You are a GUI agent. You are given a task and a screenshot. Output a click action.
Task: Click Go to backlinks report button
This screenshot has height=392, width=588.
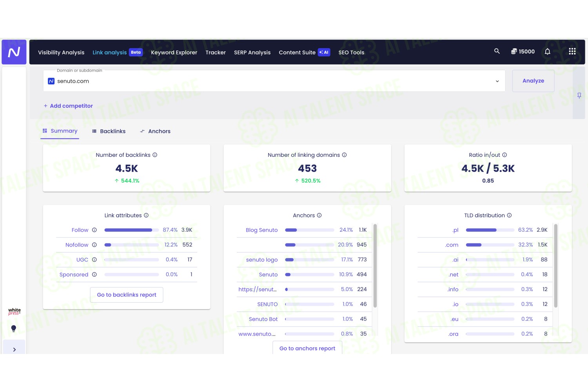pyautogui.click(x=127, y=295)
